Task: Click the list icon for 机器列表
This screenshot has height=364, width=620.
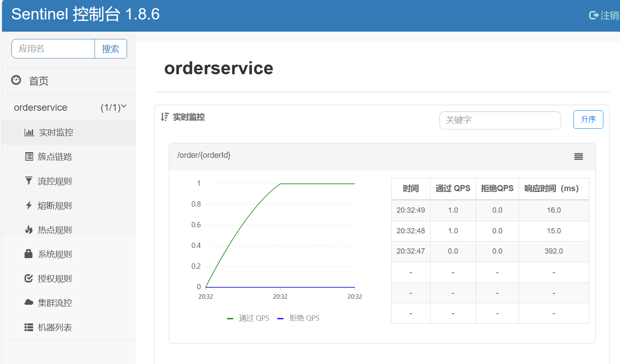Action: pos(29,327)
